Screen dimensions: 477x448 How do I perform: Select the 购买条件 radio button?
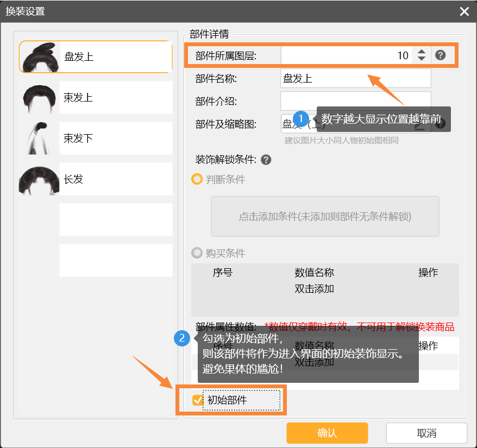[197, 253]
